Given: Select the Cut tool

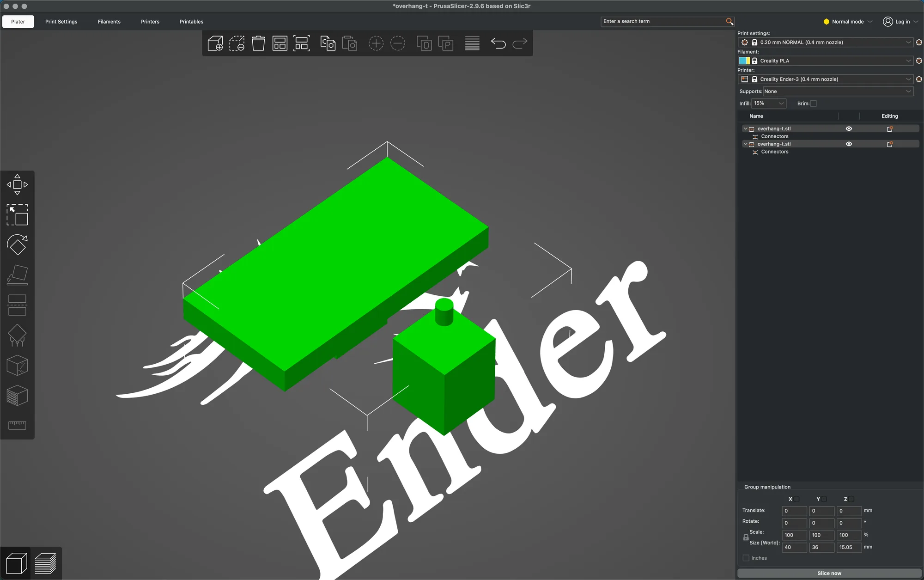Looking at the screenshot, I should coord(17,305).
